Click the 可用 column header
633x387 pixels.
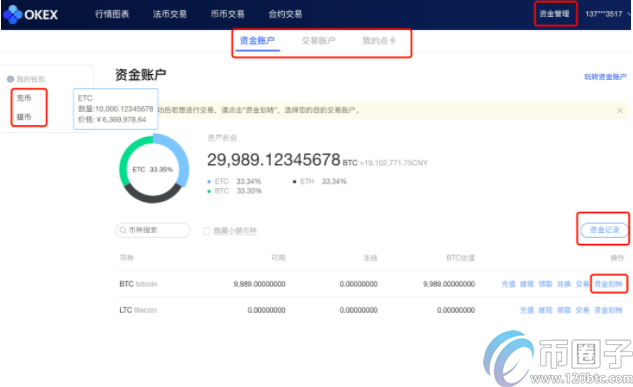tap(279, 258)
